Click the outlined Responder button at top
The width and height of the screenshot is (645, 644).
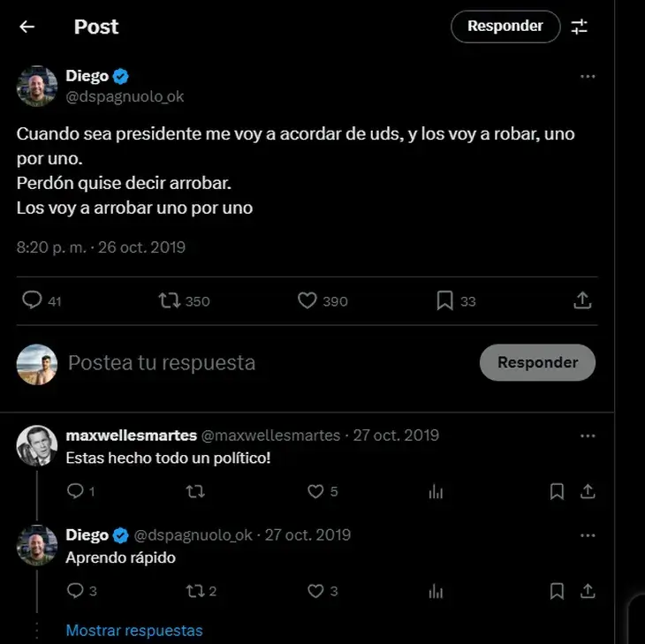point(505,27)
